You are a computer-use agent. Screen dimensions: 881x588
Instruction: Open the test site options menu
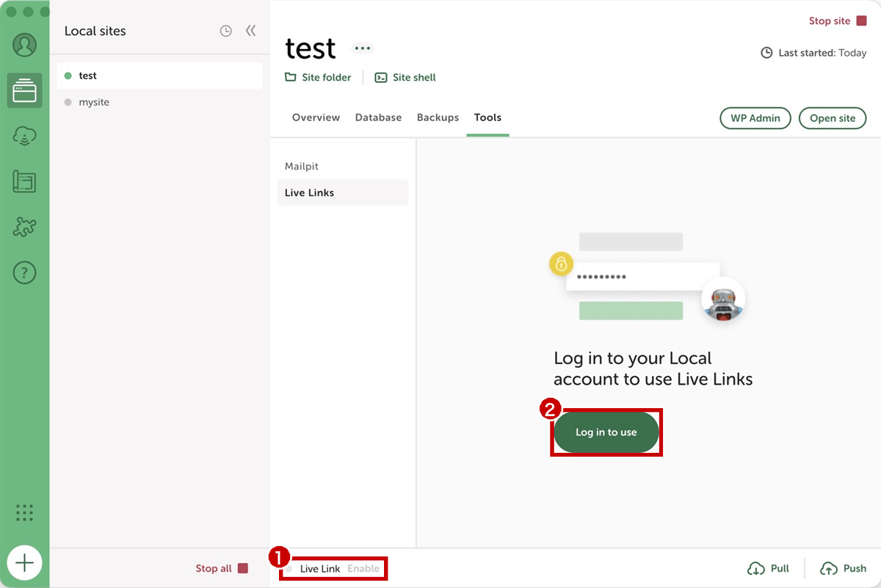point(362,48)
